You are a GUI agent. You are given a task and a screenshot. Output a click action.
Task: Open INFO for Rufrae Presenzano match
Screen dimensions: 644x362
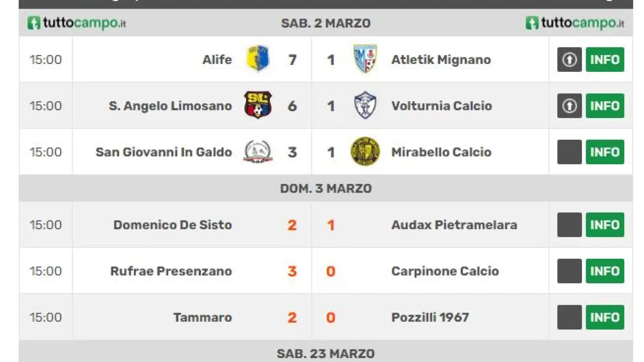[605, 271]
